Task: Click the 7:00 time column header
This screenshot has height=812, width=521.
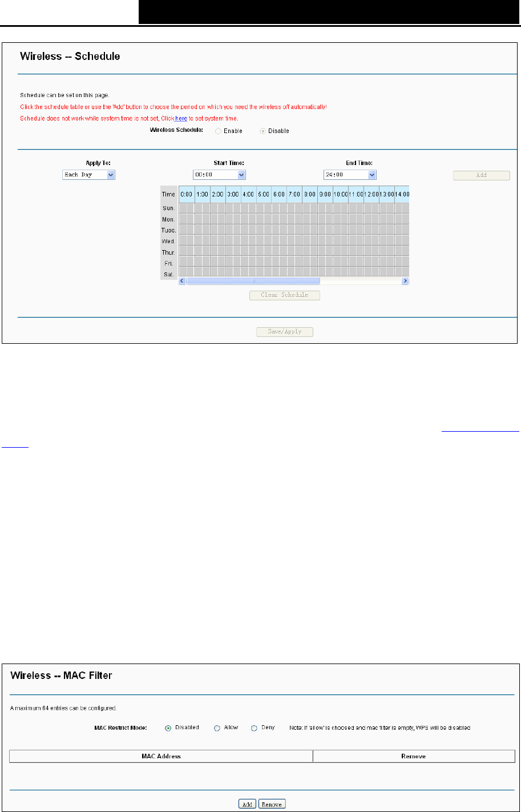Action: coord(294,194)
